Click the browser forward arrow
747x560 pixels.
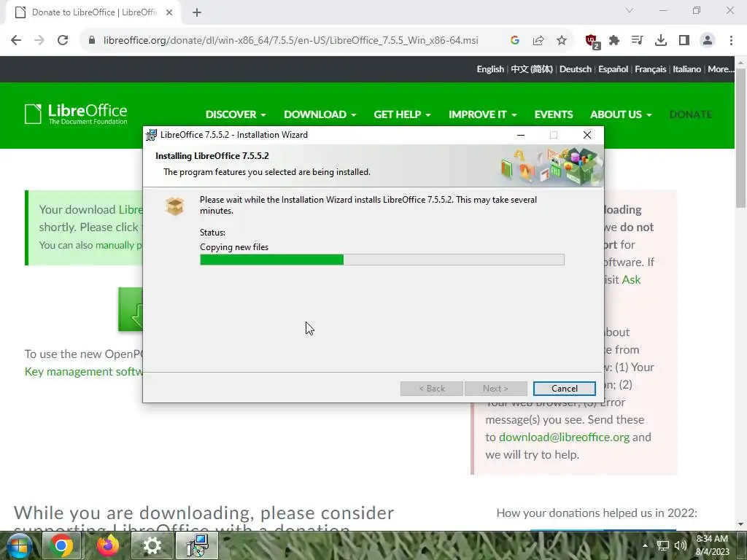pyautogui.click(x=39, y=41)
